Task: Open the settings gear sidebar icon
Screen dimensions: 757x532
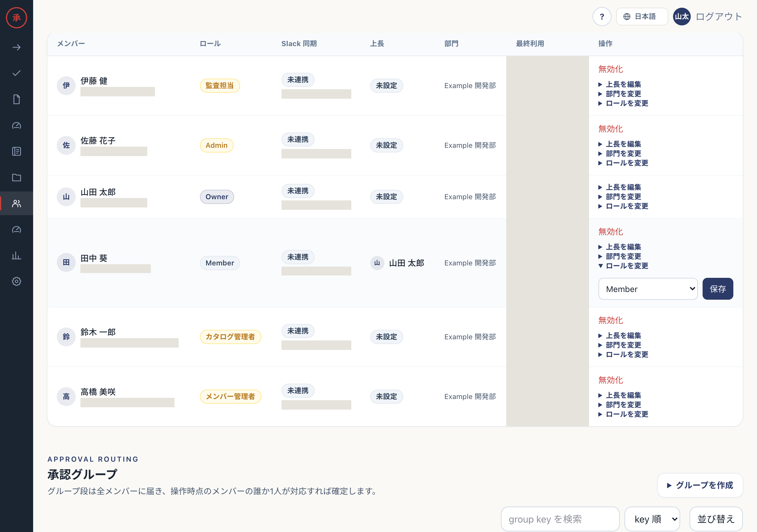Action: click(17, 281)
